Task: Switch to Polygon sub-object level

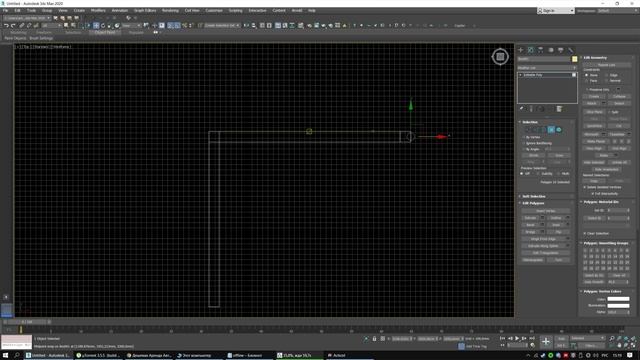Action: point(551,130)
